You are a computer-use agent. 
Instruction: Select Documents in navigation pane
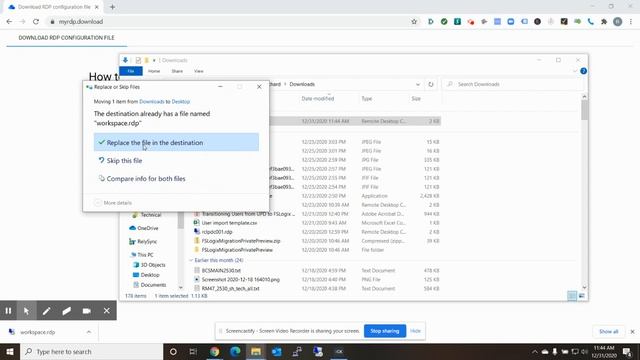coord(149,285)
